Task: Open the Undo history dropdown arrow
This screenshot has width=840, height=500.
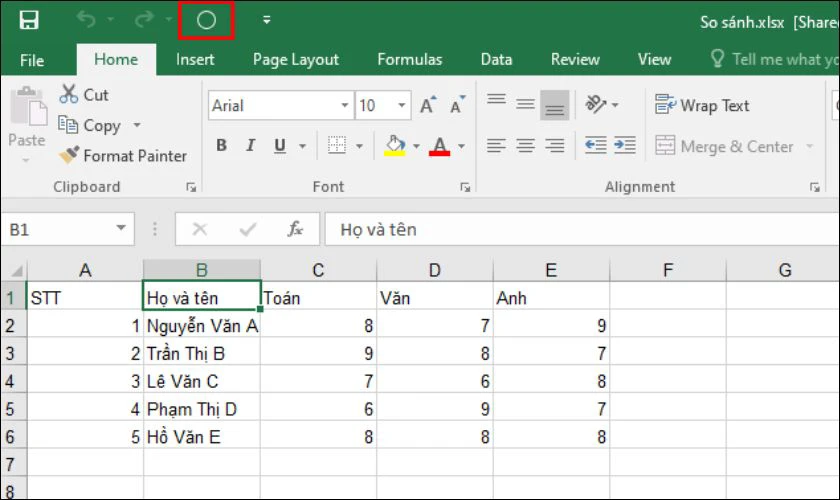Action: click(110, 19)
